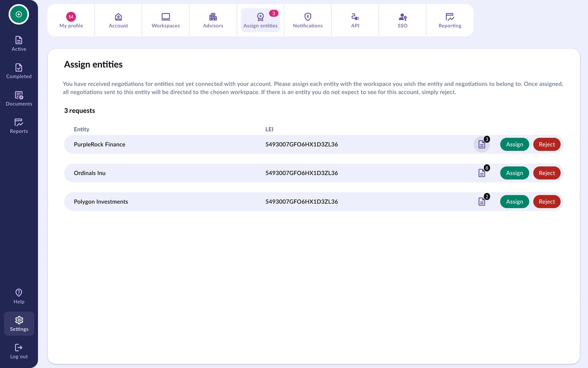Switch to the My profile tab

71,21
